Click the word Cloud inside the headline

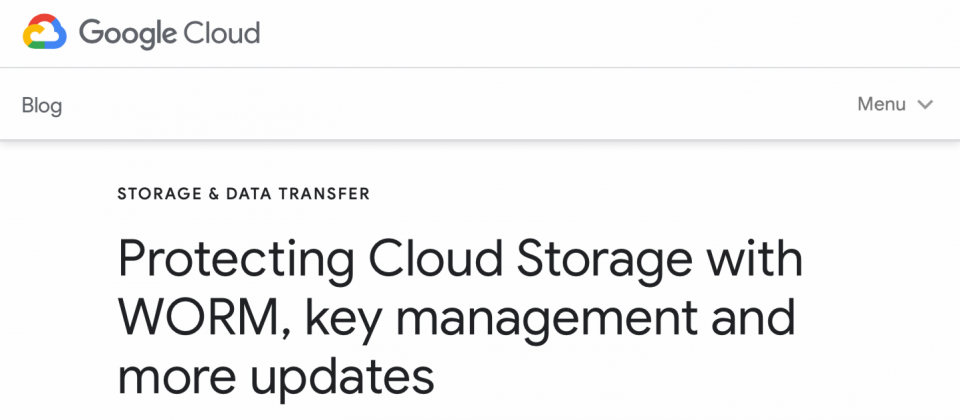(436, 258)
